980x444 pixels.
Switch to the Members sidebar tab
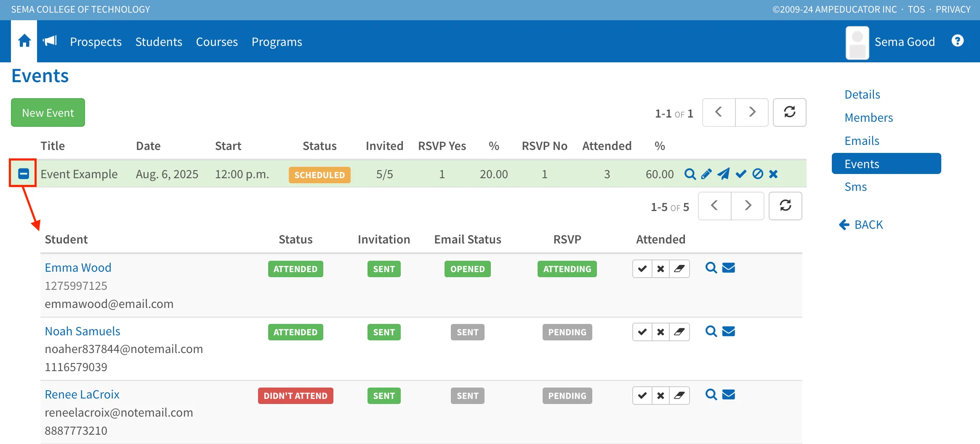(868, 118)
